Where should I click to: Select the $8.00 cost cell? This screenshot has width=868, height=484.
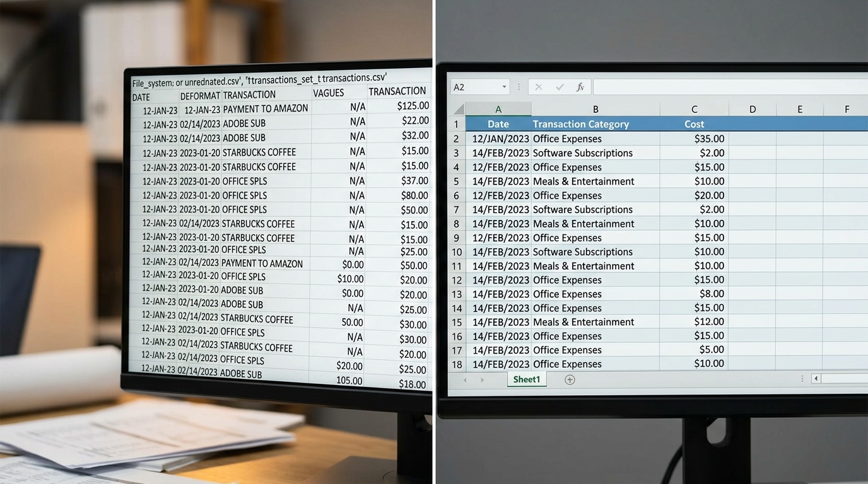[x=695, y=294]
